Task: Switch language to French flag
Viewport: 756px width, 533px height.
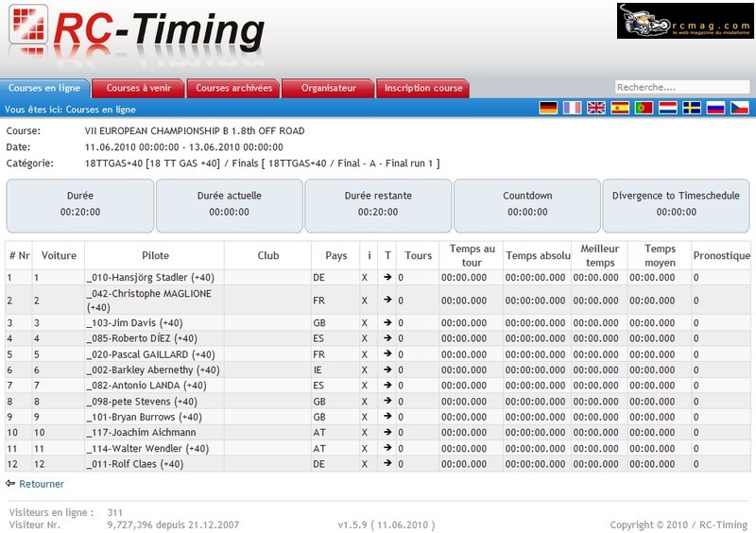Action: (x=572, y=108)
